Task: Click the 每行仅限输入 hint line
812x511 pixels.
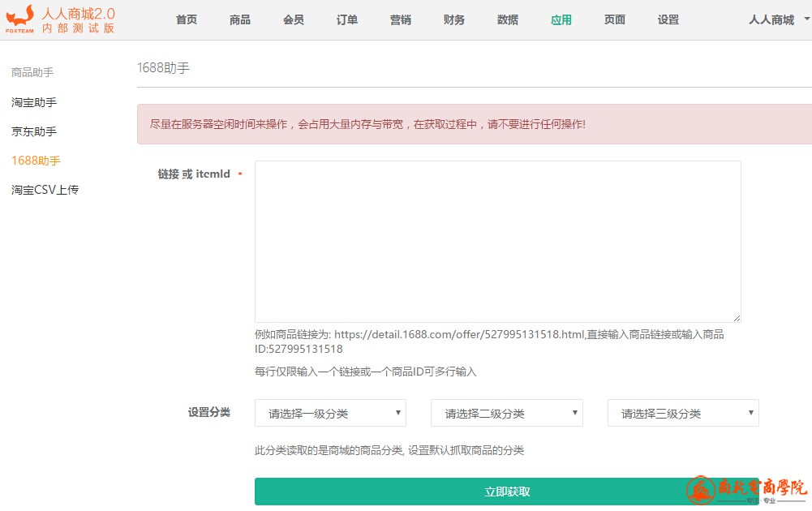Action: (x=366, y=371)
